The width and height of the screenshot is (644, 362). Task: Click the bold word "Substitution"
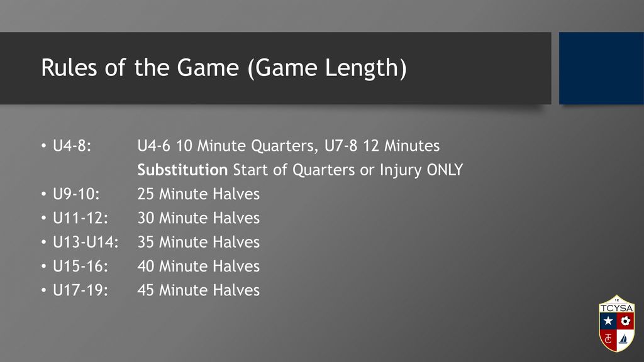(x=182, y=170)
